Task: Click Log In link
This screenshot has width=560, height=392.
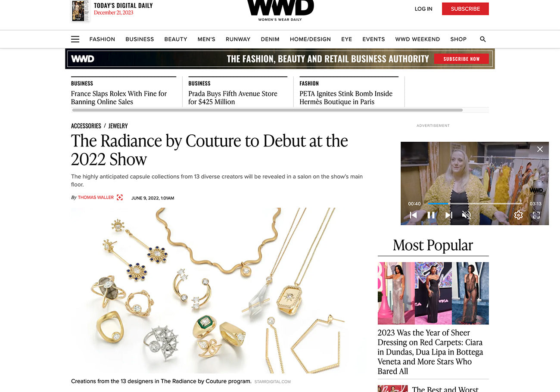Action: click(x=423, y=9)
